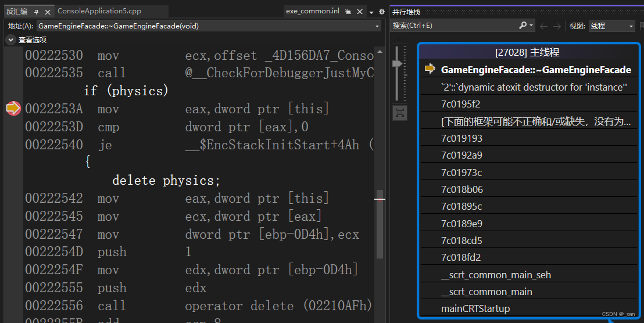Open the document tab list dropdown arrow
This screenshot has width=644, height=323.
371,12
